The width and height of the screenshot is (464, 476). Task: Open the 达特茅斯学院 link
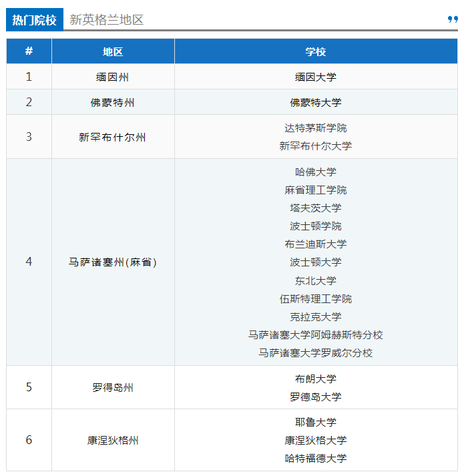[x=316, y=128]
